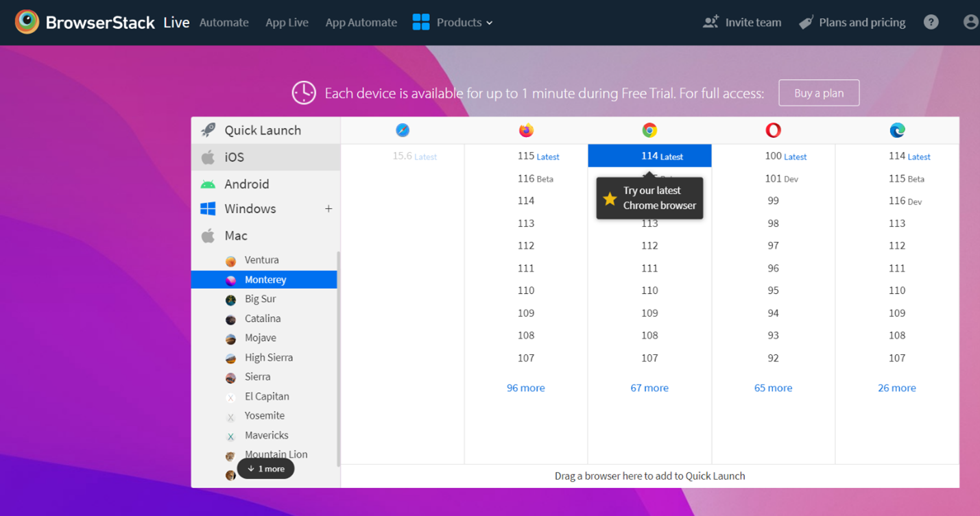
Task: Click the Invite team person icon
Action: tap(710, 22)
